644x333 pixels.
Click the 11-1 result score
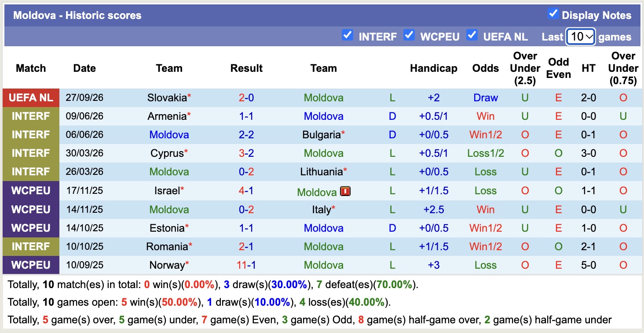[246, 265]
